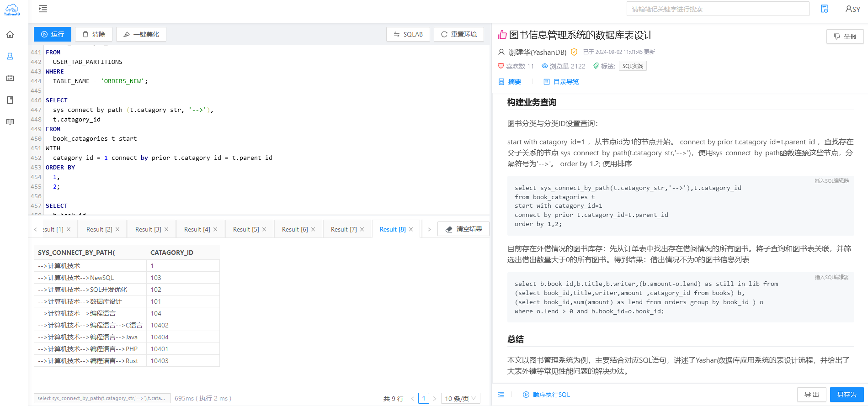Screen dimensions: 868x406
Task: Close the Result [7] tab
Action: click(362, 229)
